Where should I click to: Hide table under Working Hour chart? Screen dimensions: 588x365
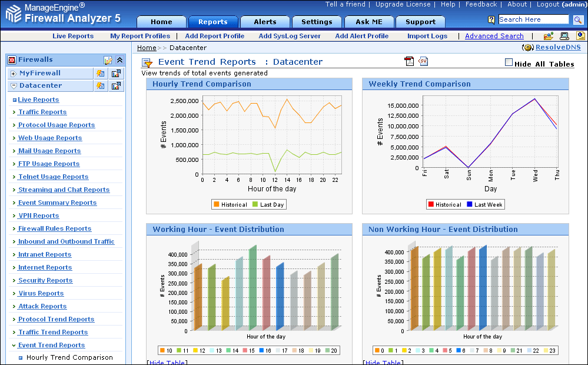(x=168, y=363)
